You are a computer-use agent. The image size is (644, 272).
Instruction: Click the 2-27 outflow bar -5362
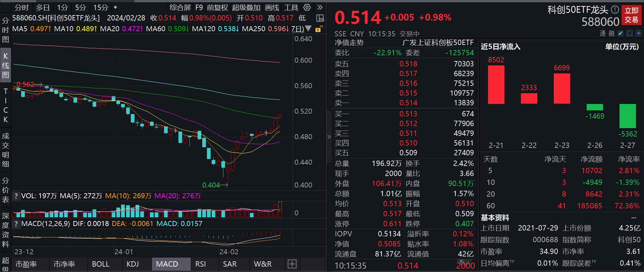[628, 116]
